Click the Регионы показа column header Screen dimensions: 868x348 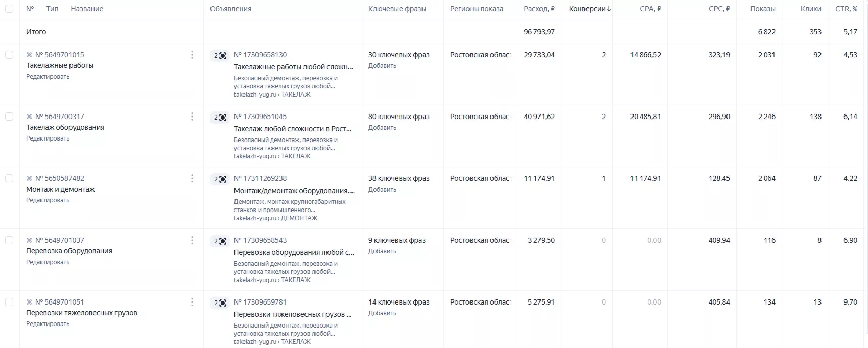477,9
